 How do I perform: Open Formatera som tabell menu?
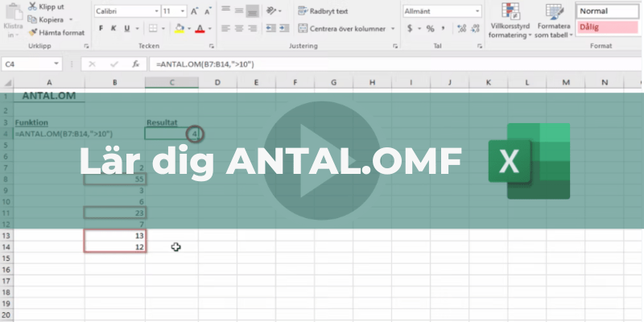(554, 23)
